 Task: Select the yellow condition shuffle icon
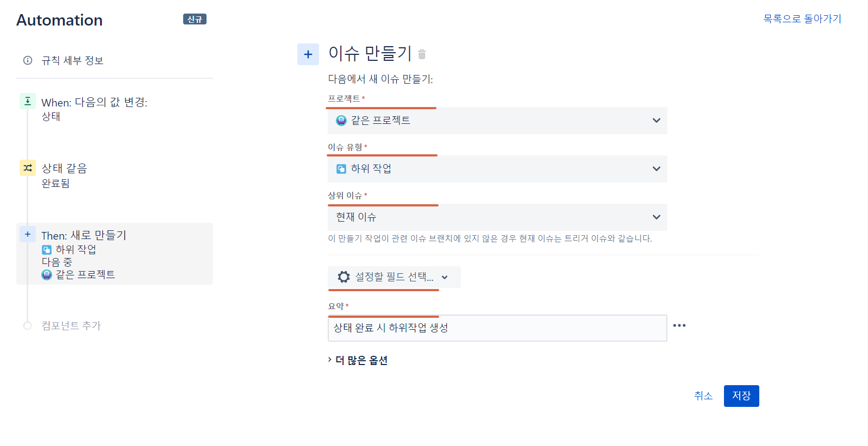coord(28,168)
